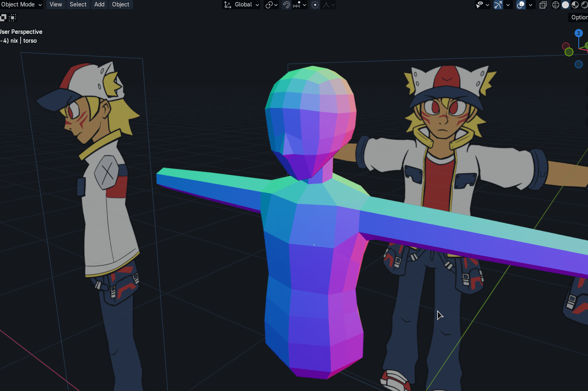Open the snapping settings dropdown
Screen dimensions: 588x391
click(x=304, y=5)
